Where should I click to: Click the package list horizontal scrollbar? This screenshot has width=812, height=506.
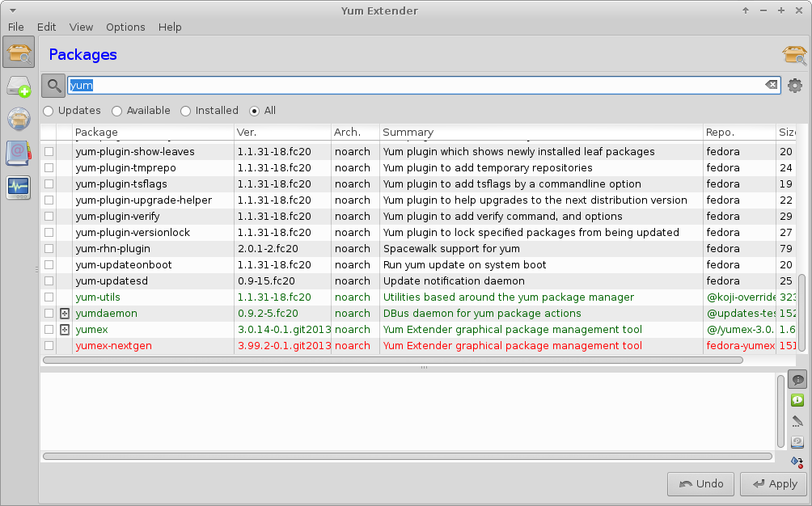[393, 360]
